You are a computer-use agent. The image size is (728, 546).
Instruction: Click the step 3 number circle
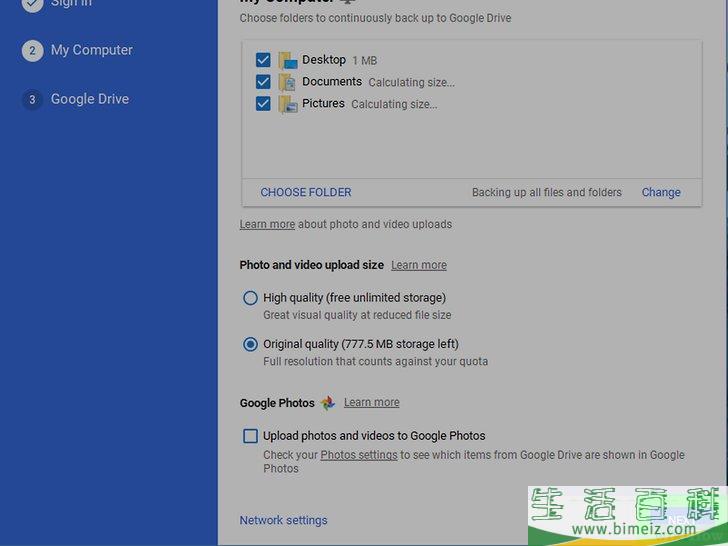point(32,99)
